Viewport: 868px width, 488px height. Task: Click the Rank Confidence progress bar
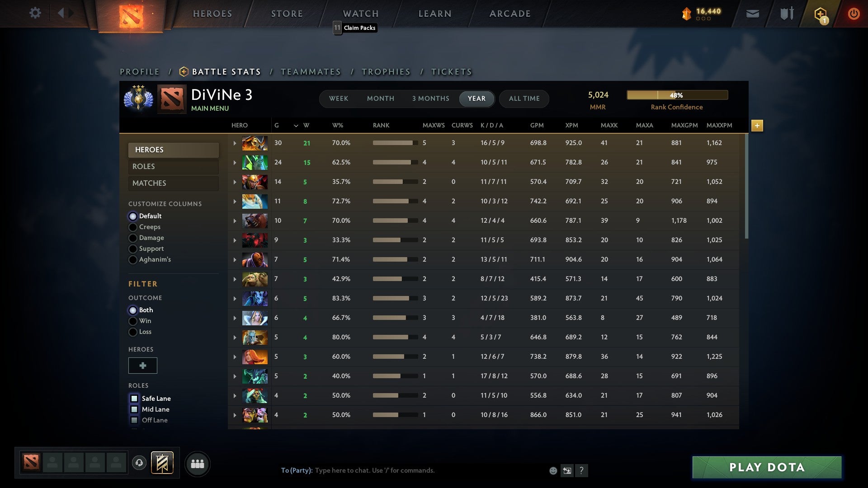(677, 95)
